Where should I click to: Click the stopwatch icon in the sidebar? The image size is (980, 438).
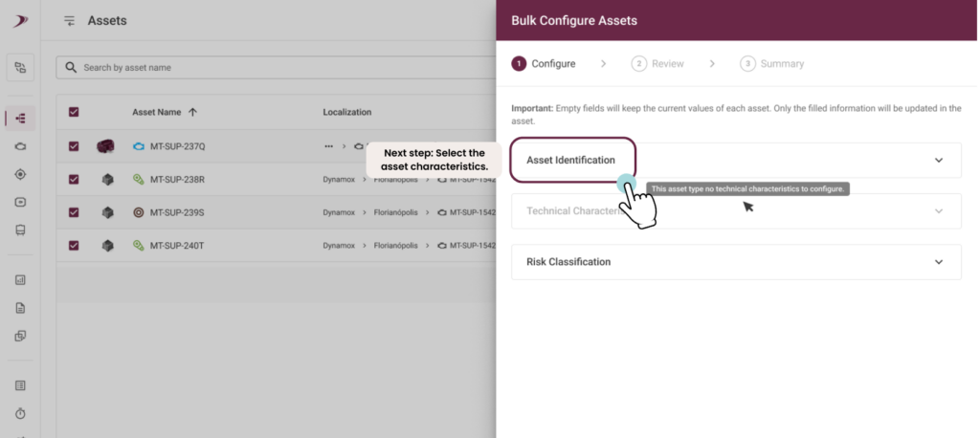click(20, 414)
